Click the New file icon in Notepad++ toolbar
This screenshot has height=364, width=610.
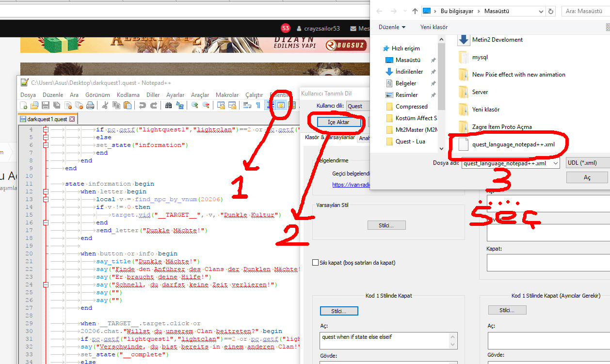(x=24, y=105)
